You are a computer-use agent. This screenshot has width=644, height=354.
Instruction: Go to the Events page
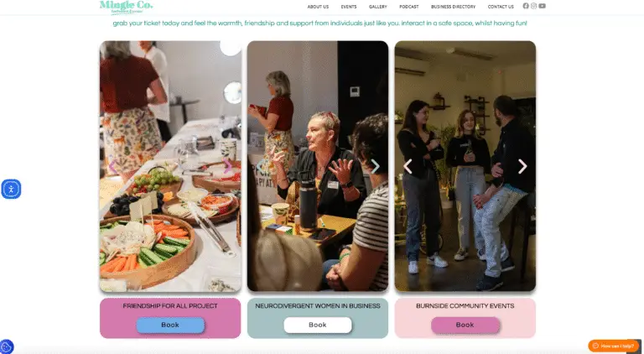[349, 7]
